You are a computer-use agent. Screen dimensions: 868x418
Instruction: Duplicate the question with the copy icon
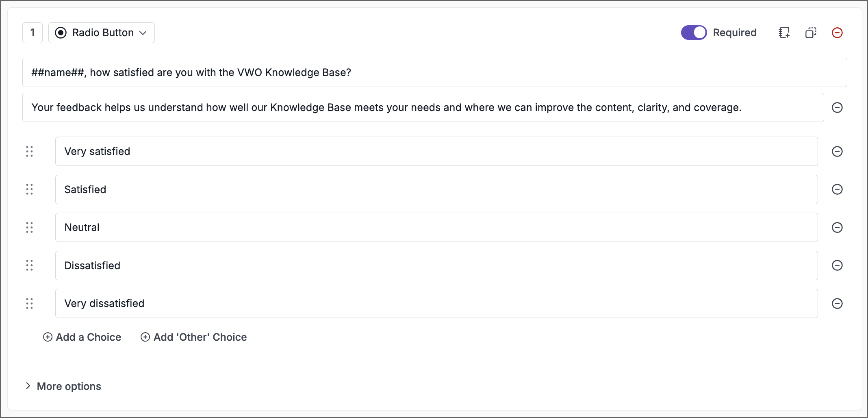811,33
